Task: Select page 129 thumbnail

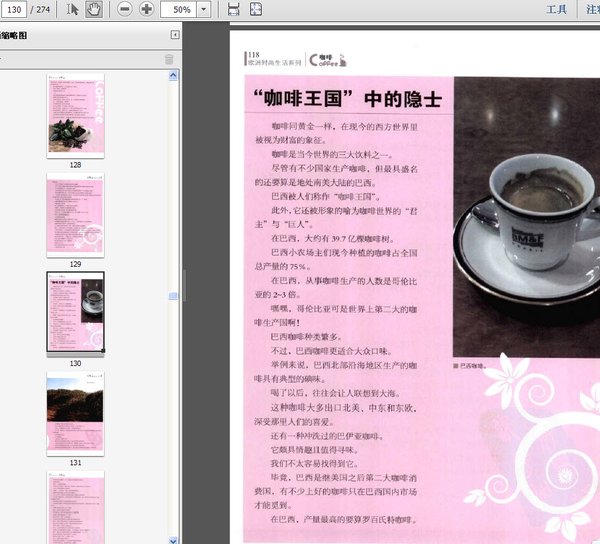Action: tap(75, 213)
